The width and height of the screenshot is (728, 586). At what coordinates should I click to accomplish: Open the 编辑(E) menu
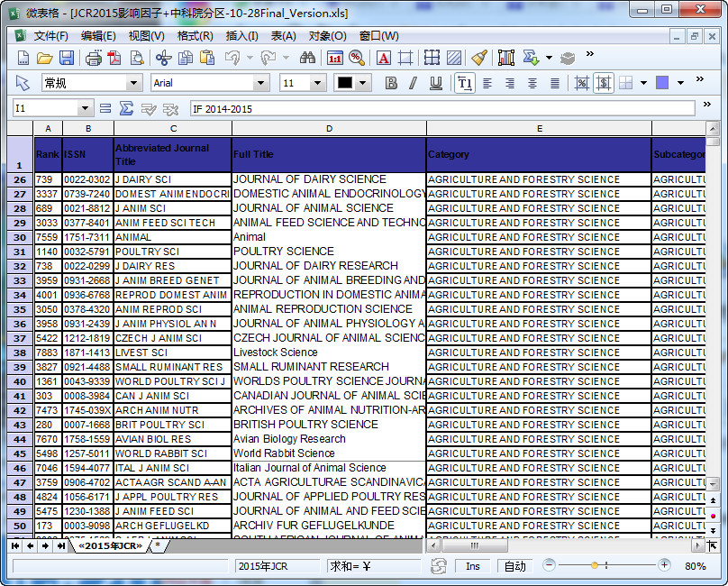coord(98,36)
